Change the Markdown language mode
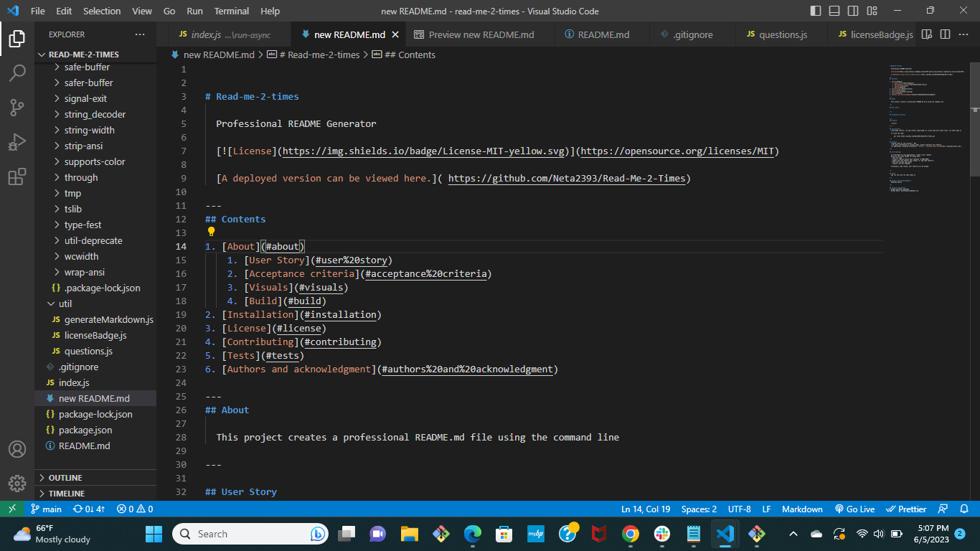This screenshot has width=980, height=551. (802, 509)
